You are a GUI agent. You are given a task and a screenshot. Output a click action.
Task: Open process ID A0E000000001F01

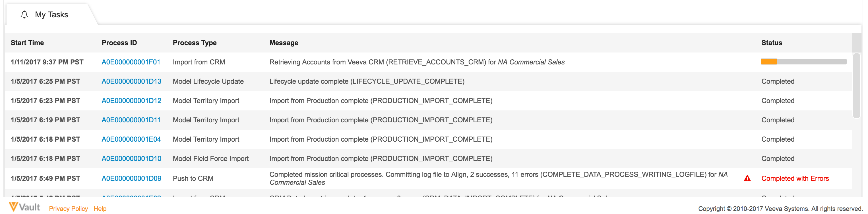tap(131, 62)
